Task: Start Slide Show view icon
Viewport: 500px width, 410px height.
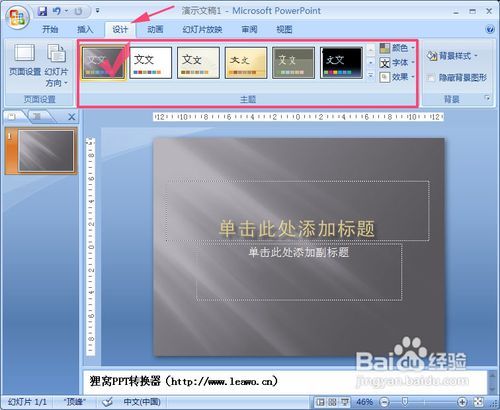Action: [344, 402]
